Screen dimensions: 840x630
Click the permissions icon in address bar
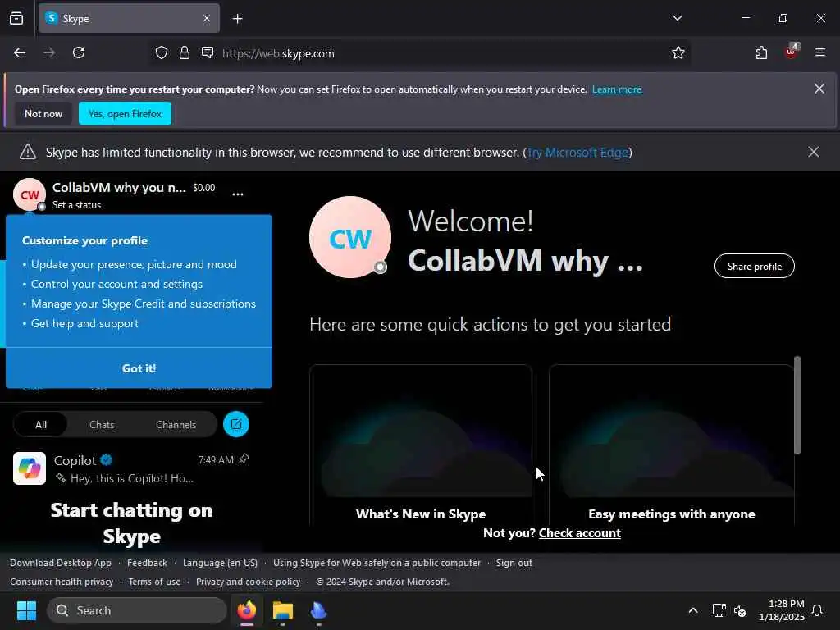click(x=208, y=52)
